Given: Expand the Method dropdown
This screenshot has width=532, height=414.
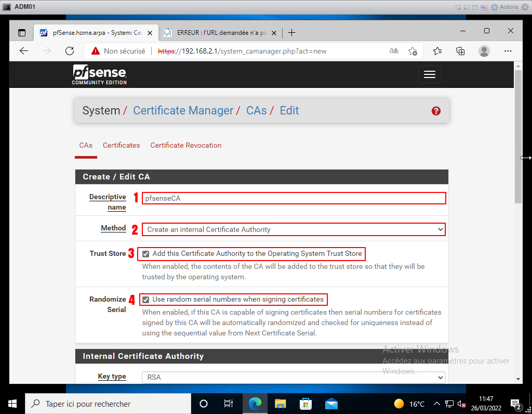Looking at the screenshot, I should tap(294, 229).
